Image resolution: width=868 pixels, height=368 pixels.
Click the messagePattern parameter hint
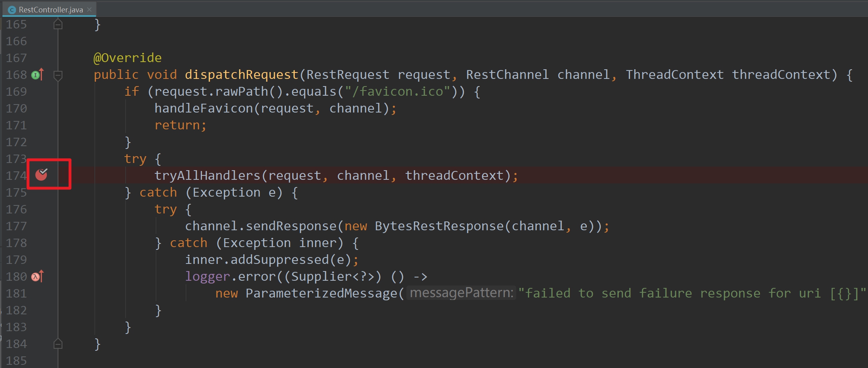[462, 293]
